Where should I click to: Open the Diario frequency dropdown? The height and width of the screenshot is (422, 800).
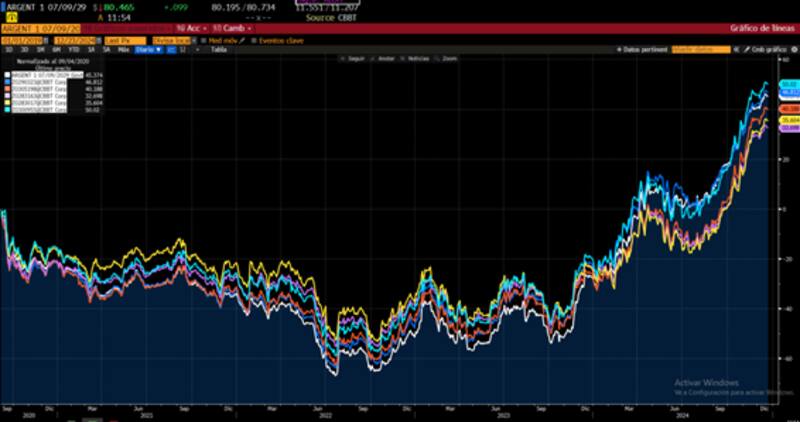(147, 48)
